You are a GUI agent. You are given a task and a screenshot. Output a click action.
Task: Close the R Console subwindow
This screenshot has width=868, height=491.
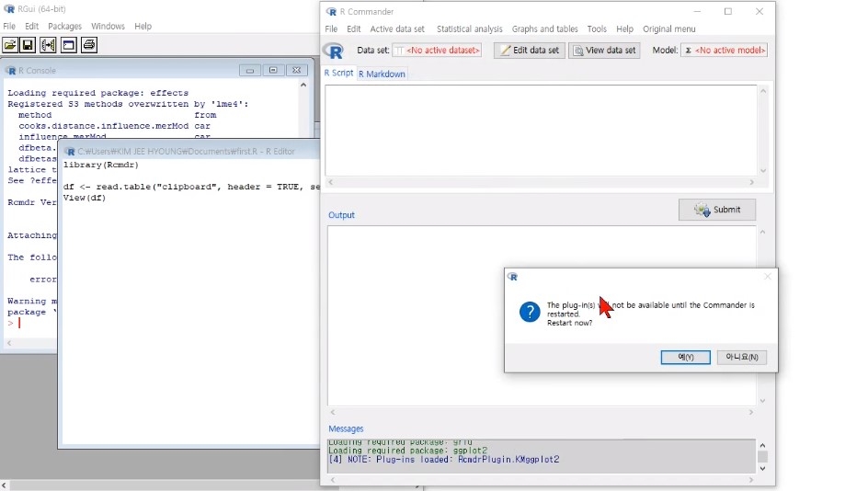(x=296, y=70)
